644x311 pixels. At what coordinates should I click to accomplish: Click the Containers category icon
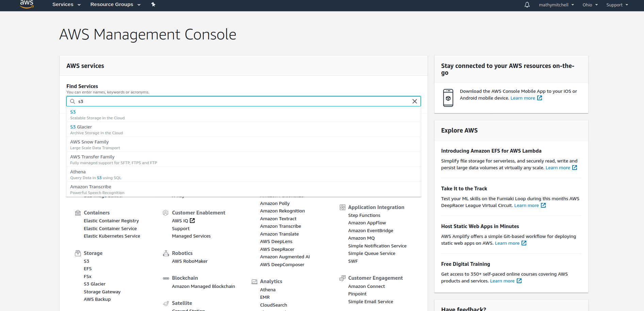78,213
